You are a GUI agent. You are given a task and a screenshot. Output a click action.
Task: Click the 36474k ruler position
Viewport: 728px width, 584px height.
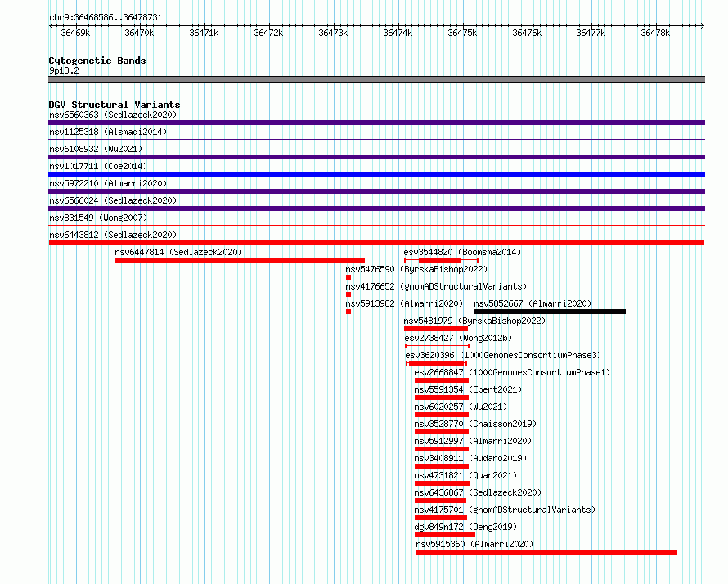pos(398,33)
